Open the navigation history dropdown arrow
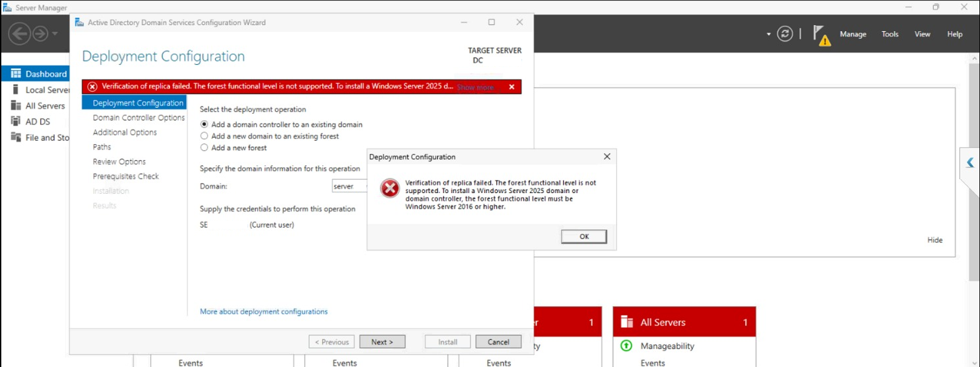 click(x=55, y=34)
